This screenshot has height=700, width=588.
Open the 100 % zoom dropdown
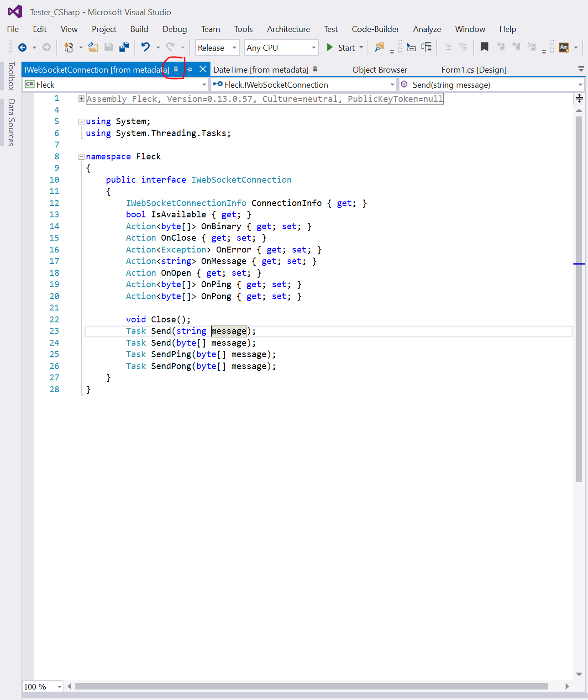[x=43, y=686]
